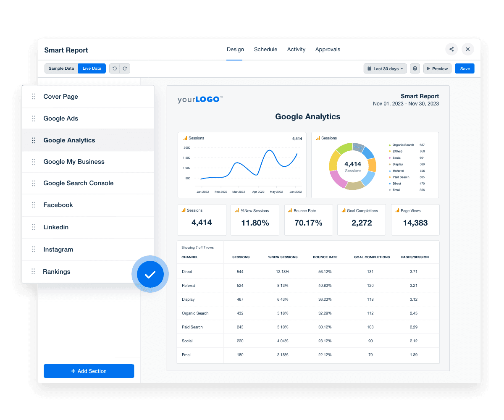Open the Last 30 days dropdown

coord(385,68)
